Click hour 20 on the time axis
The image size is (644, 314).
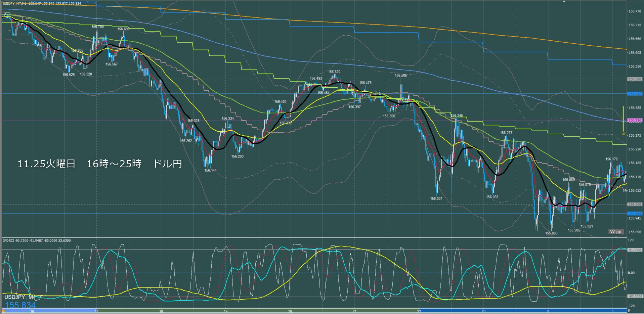290,311
